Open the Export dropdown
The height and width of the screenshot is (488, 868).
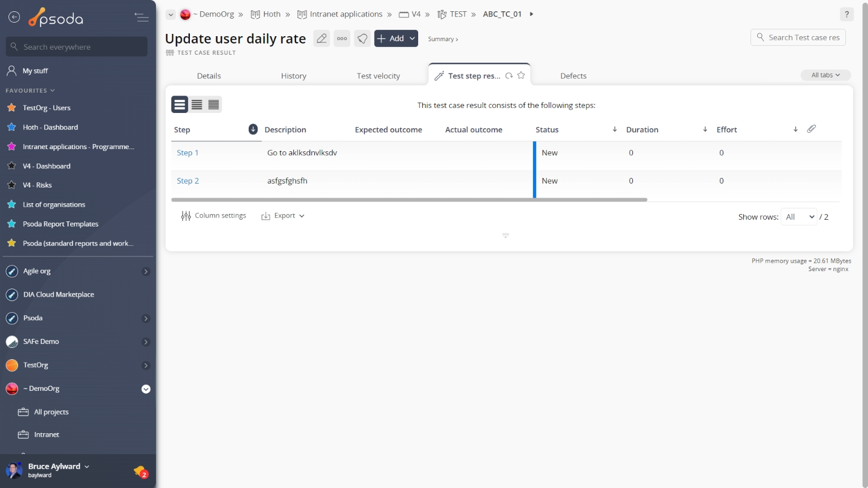pyautogui.click(x=283, y=216)
